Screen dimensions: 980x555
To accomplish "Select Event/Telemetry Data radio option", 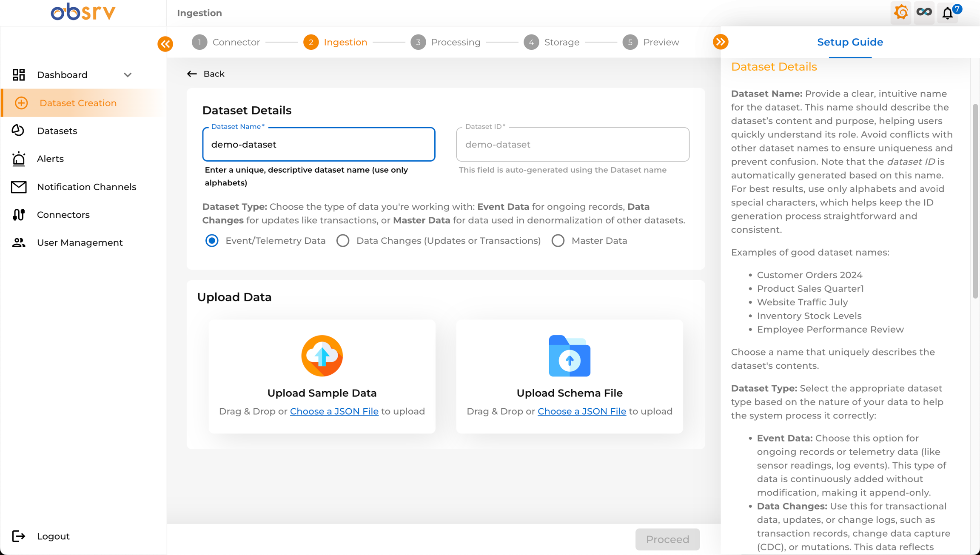I will 212,241.
